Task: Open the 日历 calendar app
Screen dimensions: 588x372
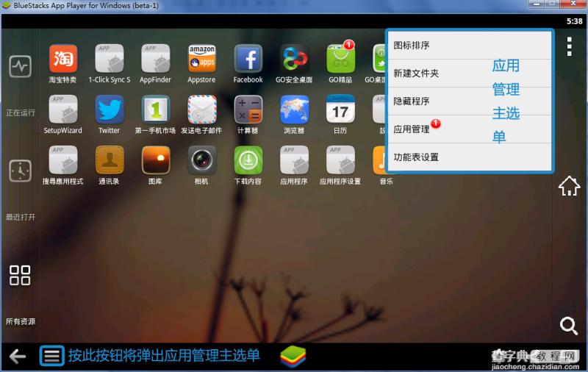Action: pos(340,110)
